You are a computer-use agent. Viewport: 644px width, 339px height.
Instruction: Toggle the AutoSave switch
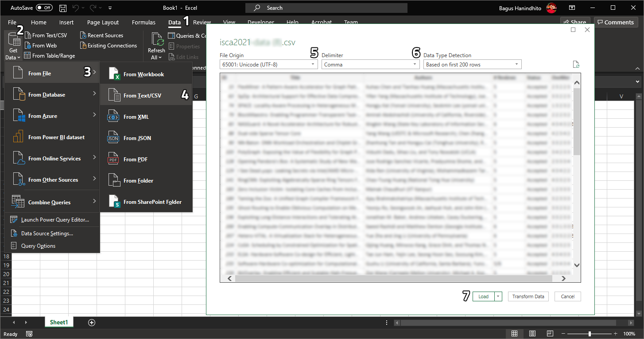pyautogui.click(x=44, y=8)
